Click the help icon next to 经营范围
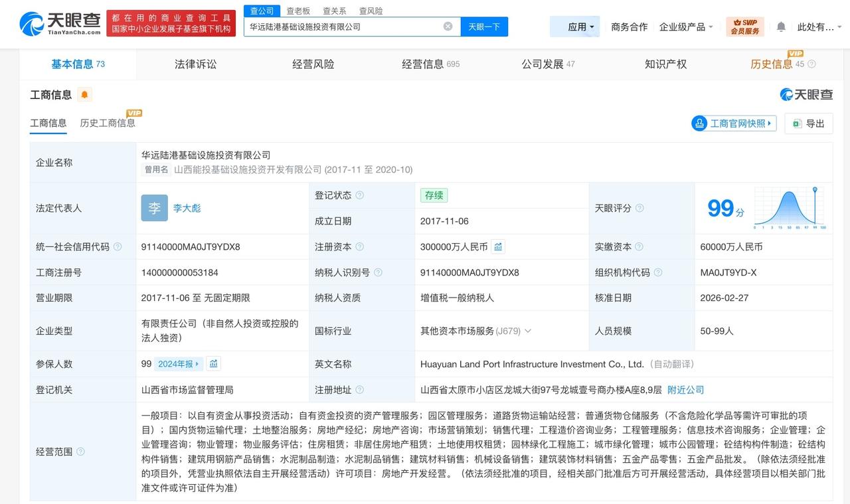The height and width of the screenshot is (504, 850). [x=80, y=452]
